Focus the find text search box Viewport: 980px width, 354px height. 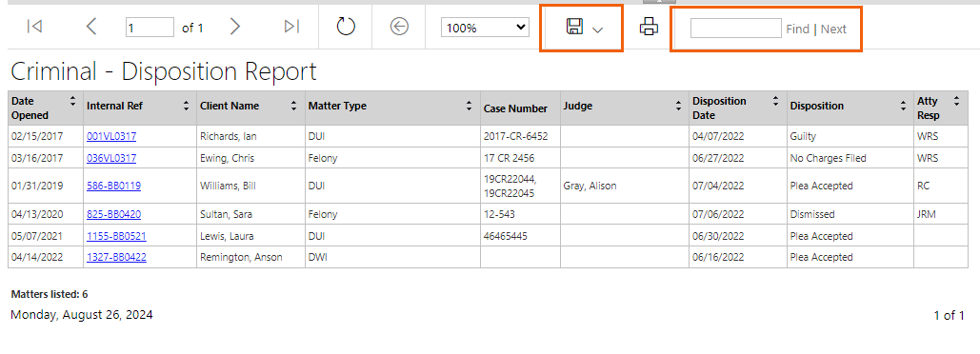click(x=735, y=29)
